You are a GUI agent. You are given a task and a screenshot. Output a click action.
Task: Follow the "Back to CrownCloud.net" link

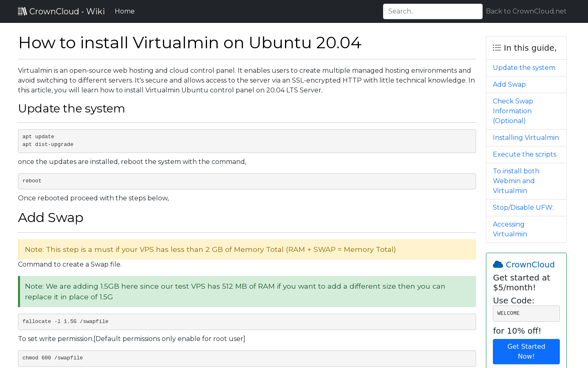(x=526, y=11)
